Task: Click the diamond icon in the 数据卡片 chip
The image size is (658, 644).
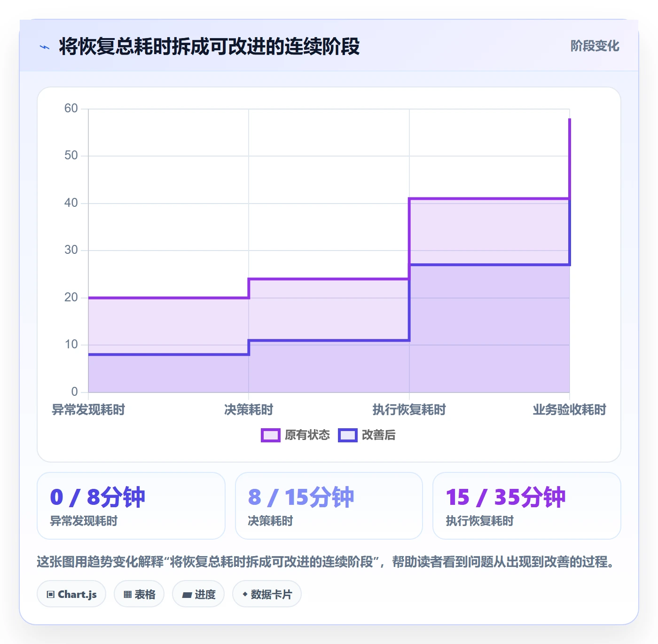Action: tap(245, 594)
